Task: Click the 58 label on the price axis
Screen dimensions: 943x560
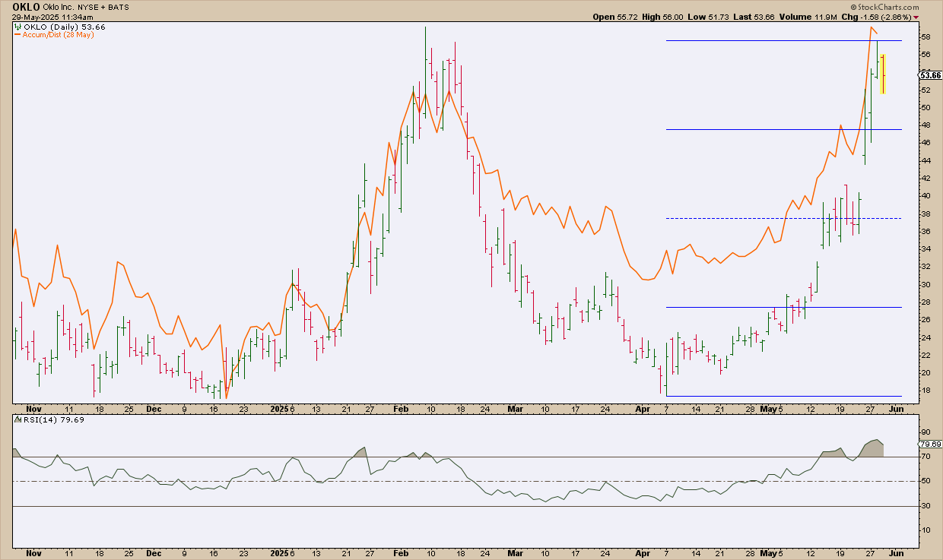Action: coord(926,36)
